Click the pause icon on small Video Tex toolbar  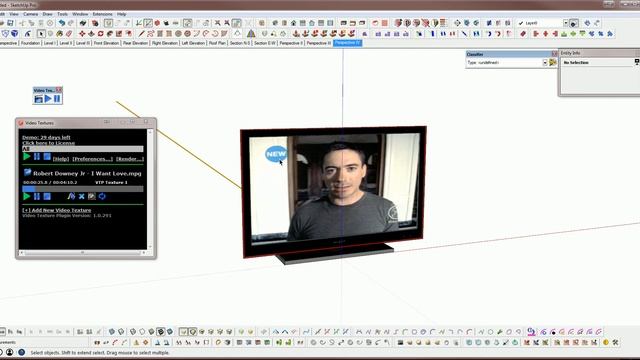tap(57, 98)
